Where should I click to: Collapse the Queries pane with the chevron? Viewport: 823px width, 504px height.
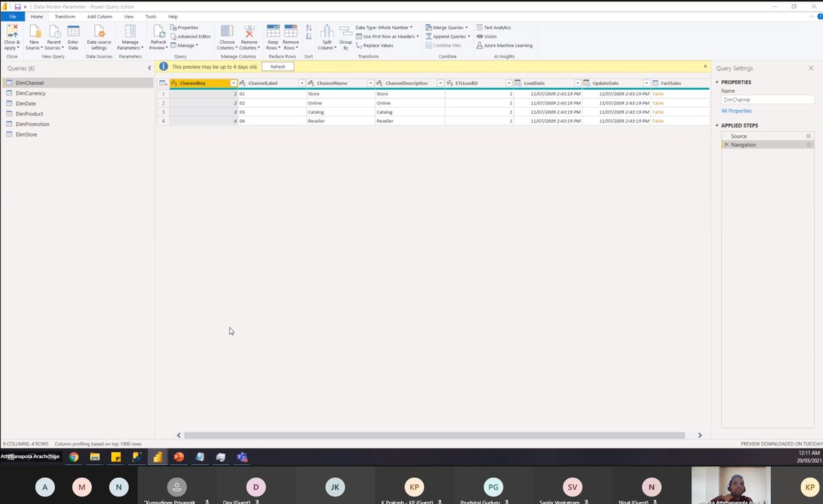click(x=150, y=69)
